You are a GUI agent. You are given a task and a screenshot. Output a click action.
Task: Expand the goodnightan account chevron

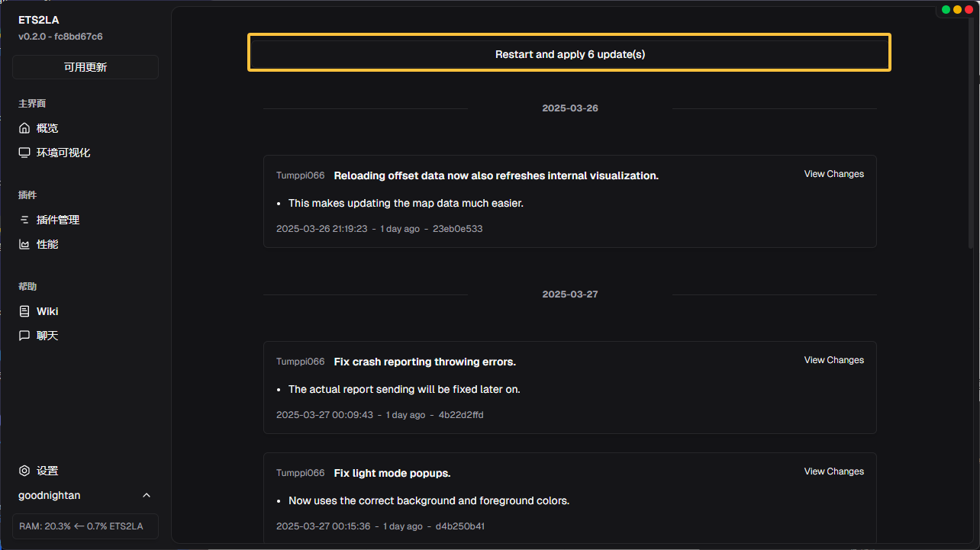point(147,496)
